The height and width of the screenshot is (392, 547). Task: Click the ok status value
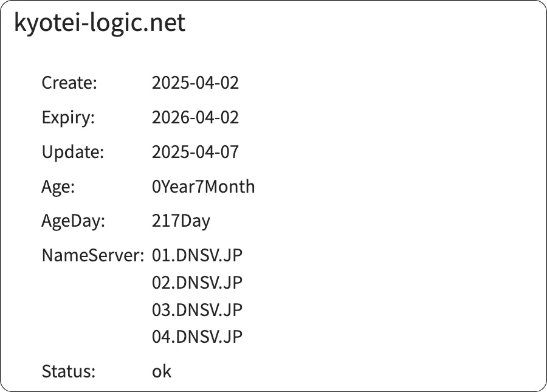[x=162, y=371]
